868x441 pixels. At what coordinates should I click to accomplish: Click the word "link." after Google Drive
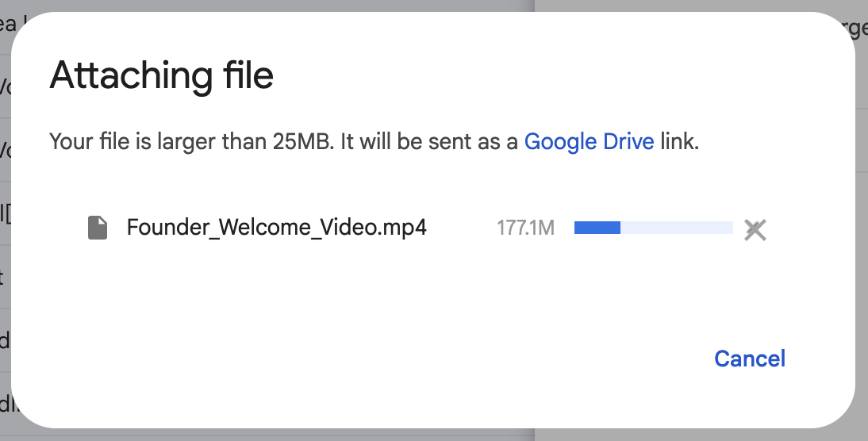click(679, 143)
